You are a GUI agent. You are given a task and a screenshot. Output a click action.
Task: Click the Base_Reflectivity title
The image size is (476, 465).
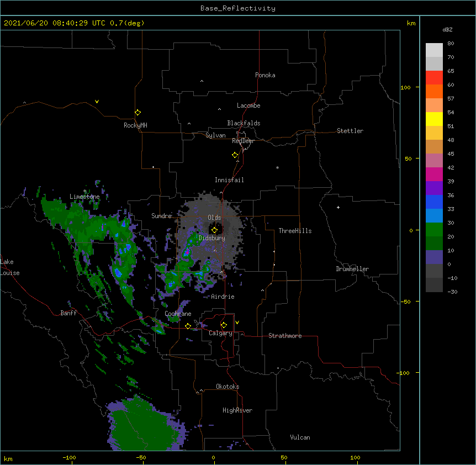pyautogui.click(x=238, y=8)
